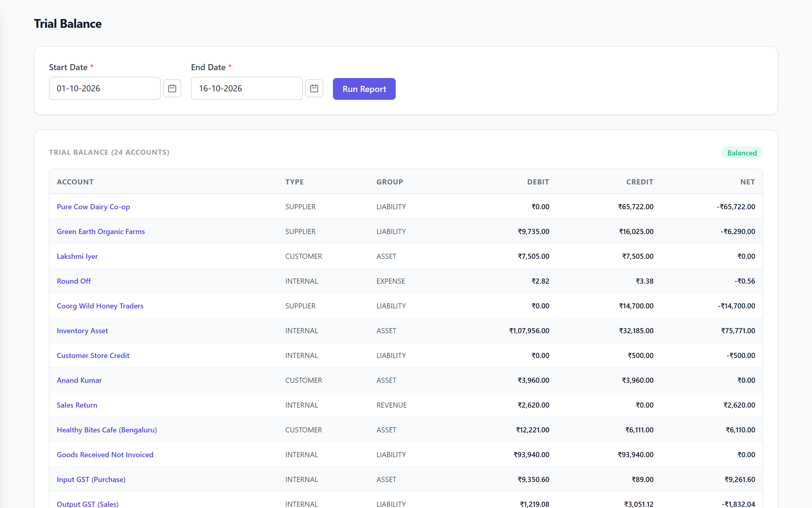Open the Output GST (Sales) account

point(88,504)
